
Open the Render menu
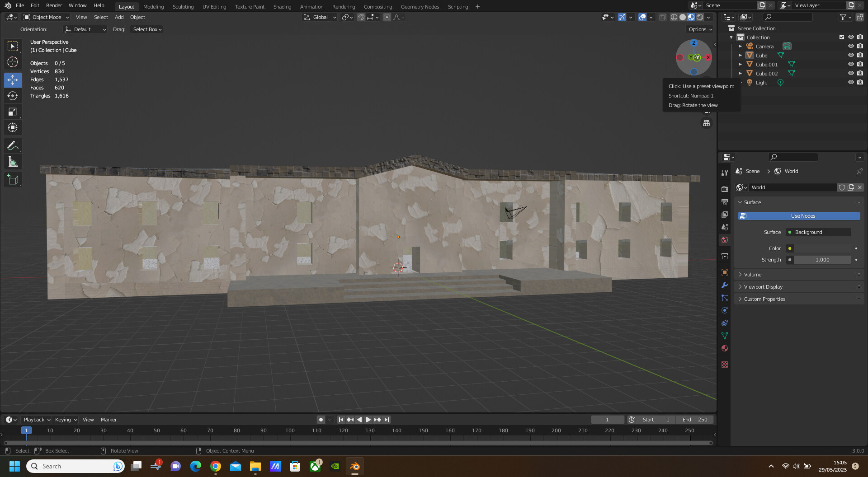pos(54,5)
